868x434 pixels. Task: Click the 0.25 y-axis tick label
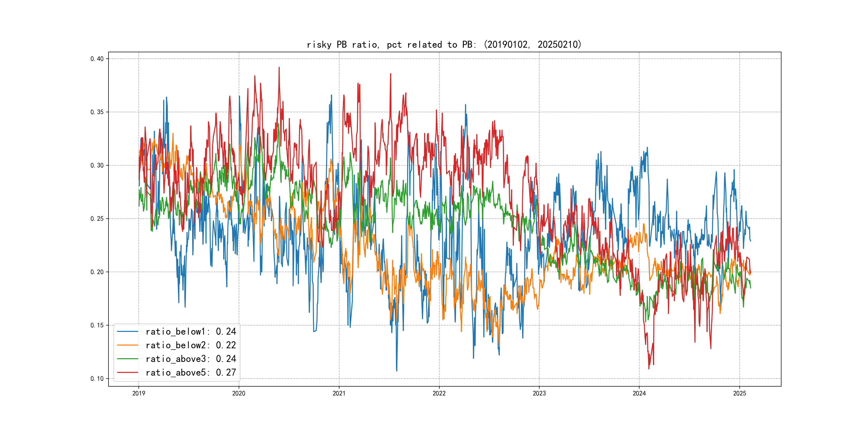click(97, 219)
